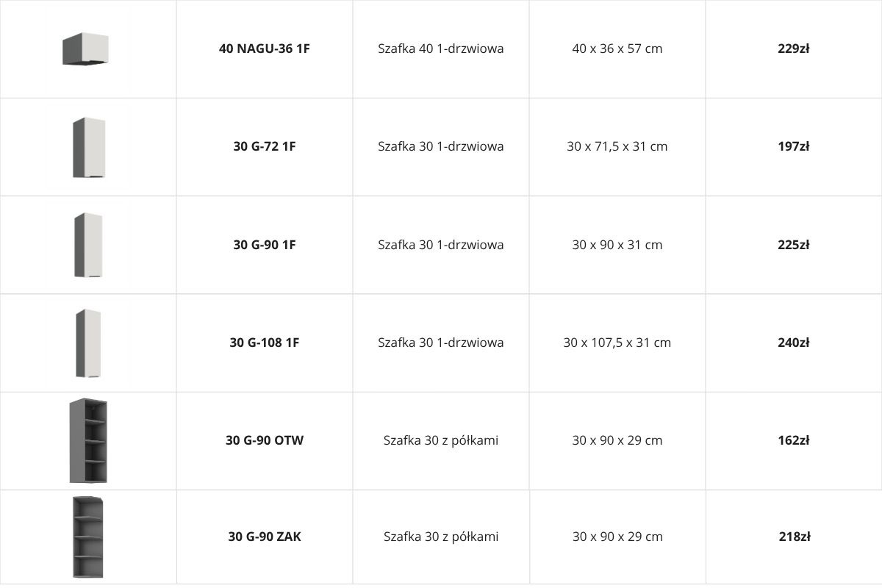View the 30 G-90 1F cabinet picture
882x588 pixels.
click(x=88, y=245)
